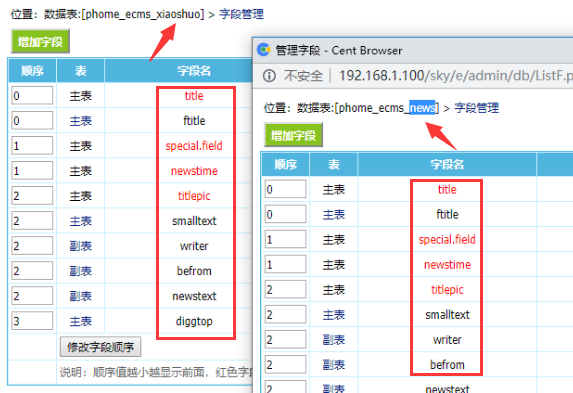Click order field of special.field row, news window

285,239
